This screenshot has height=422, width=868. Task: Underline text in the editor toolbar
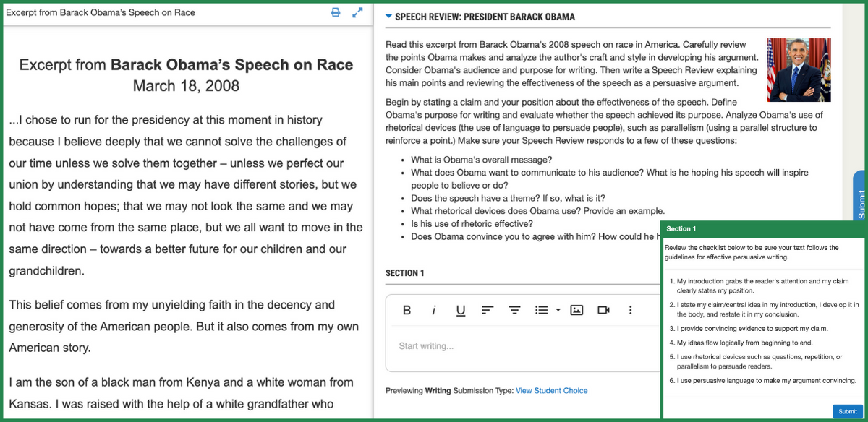coord(461,310)
